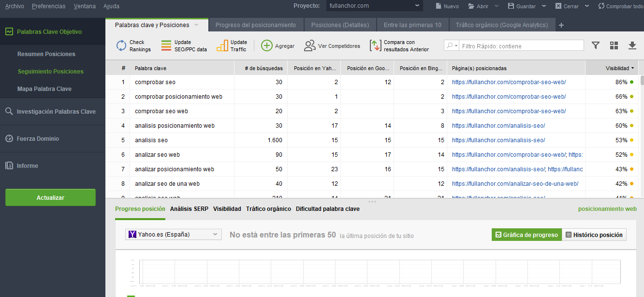Switch to Posiciones (Detalles) tab
The width and height of the screenshot is (644, 297).
point(340,25)
